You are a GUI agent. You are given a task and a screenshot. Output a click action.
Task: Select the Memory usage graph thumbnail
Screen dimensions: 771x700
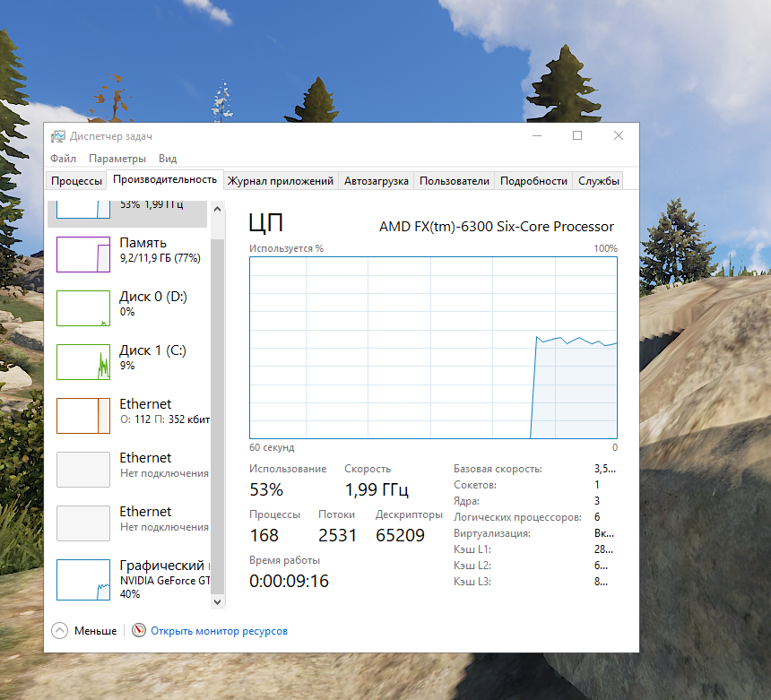(83, 255)
